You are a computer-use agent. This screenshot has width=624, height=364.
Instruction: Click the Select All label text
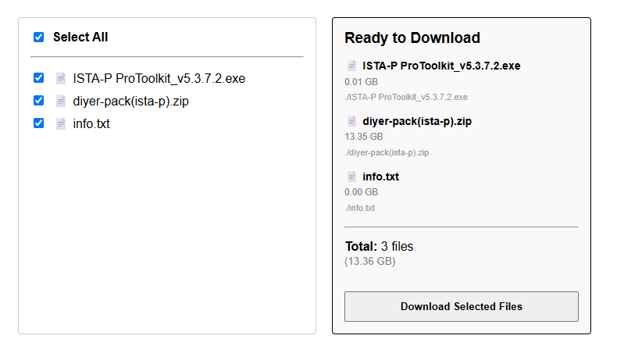[x=80, y=37]
